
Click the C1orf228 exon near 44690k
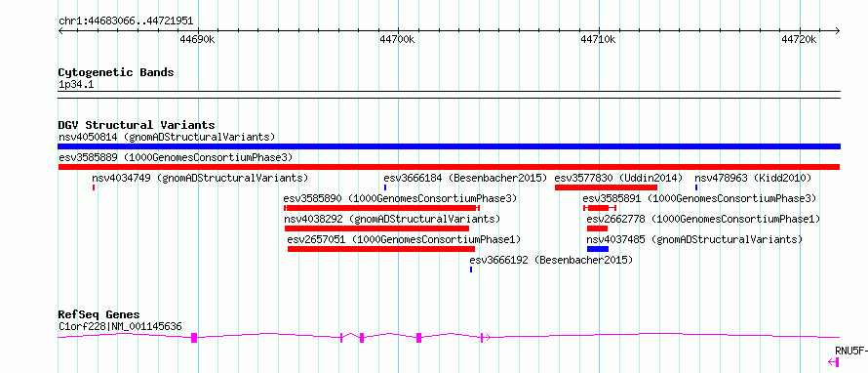pos(194,338)
